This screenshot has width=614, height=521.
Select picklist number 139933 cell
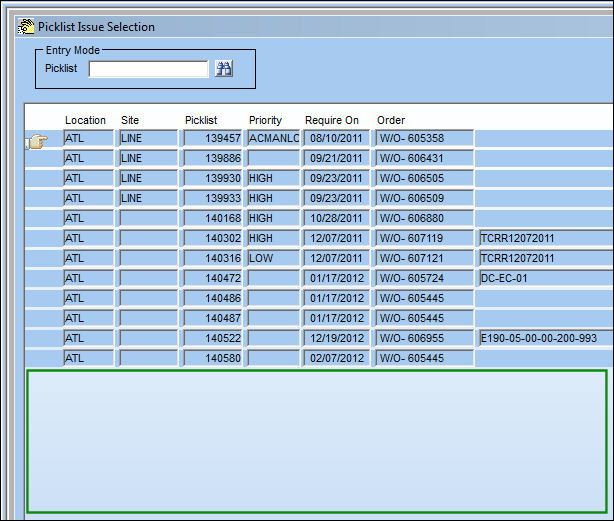coord(213,198)
